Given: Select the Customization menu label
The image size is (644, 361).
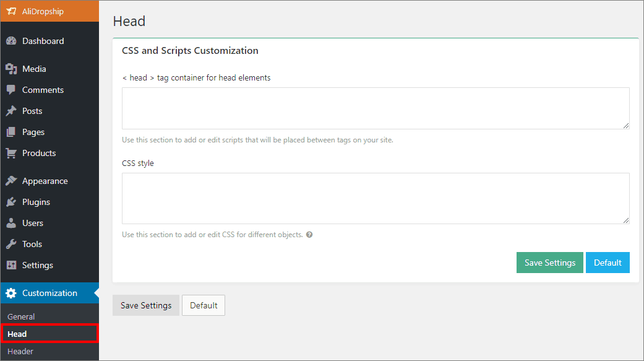Looking at the screenshot, I should [x=49, y=293].
